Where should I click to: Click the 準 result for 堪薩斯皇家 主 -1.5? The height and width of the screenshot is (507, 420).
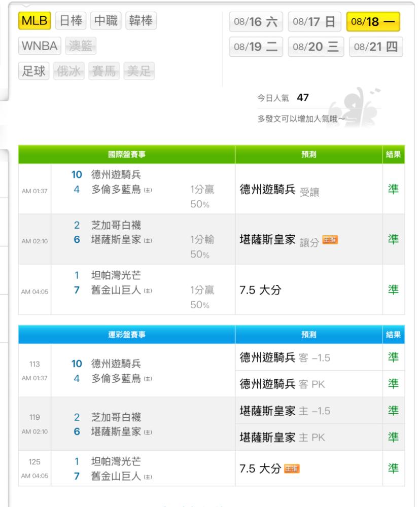(x=394, y=410)
